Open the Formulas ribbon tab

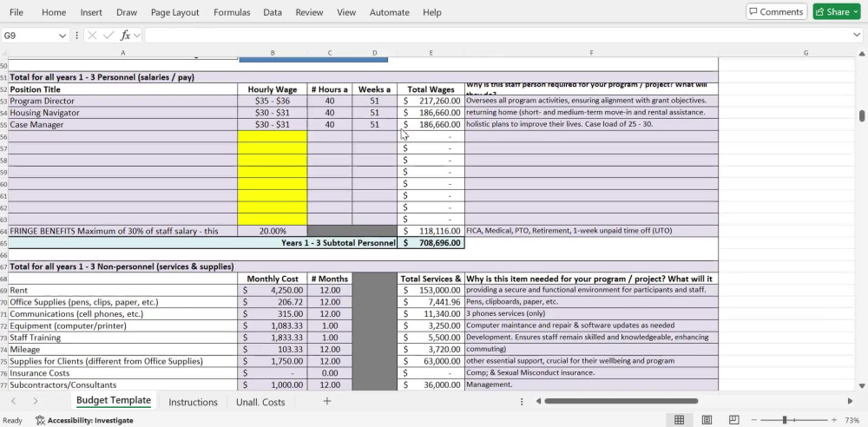coord(232,12)
